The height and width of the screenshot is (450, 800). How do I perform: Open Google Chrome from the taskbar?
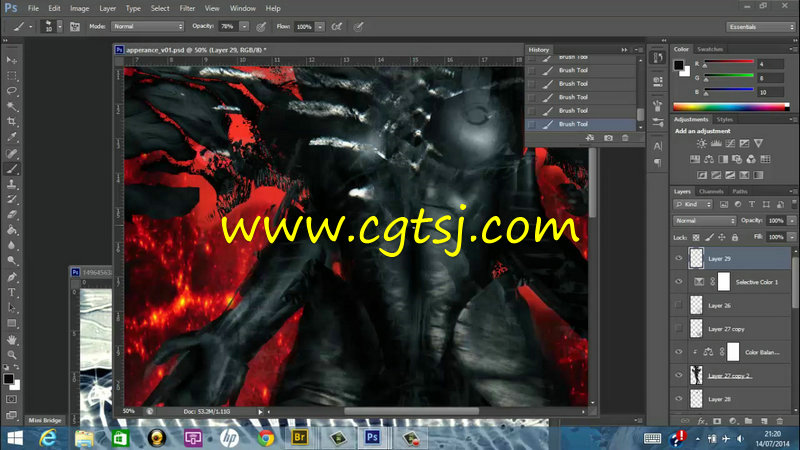click(x=265, y=438)
